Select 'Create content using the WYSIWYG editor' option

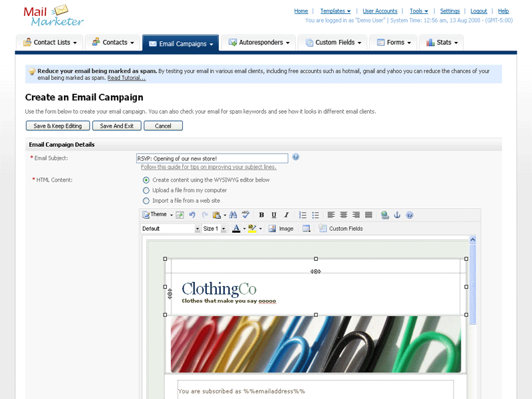(146, 180)
